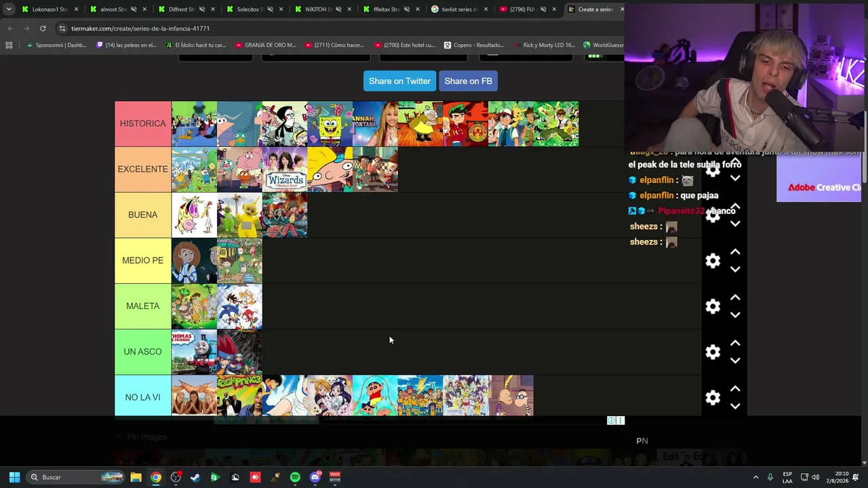The width and height of the screenshot is (868, 488).
Task: Open settings gear for the MEDIO PE tier
Action: click(x=713, y=261)
